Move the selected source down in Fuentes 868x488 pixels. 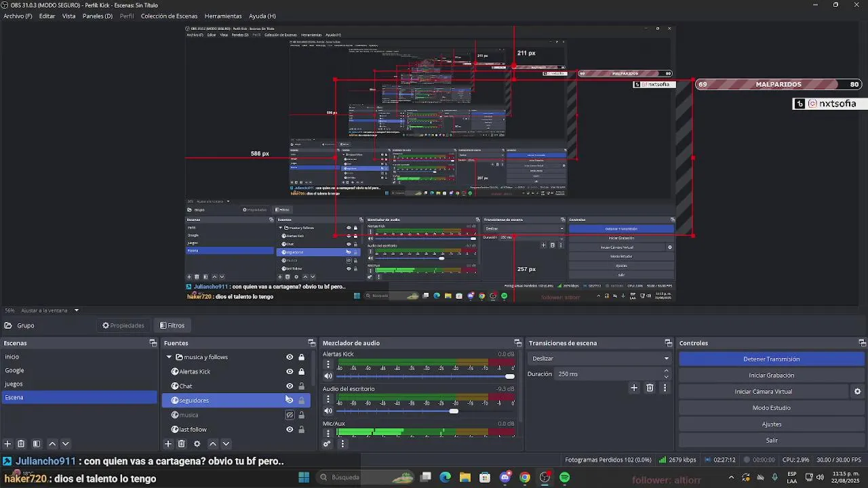(226, 444)
